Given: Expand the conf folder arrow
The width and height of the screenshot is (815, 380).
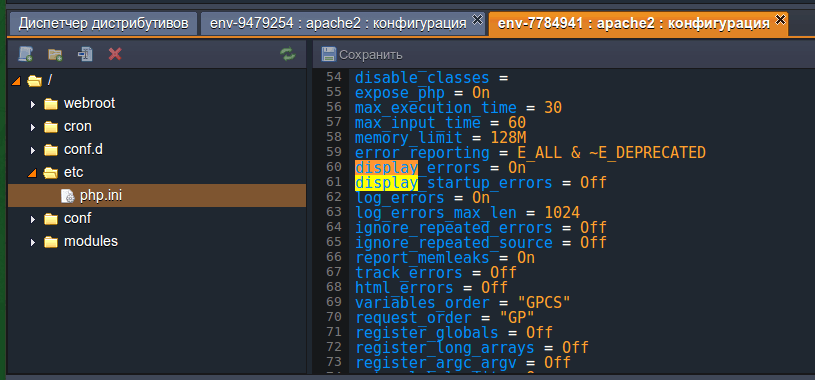Looking at the screenshot, I should (33, 219).
